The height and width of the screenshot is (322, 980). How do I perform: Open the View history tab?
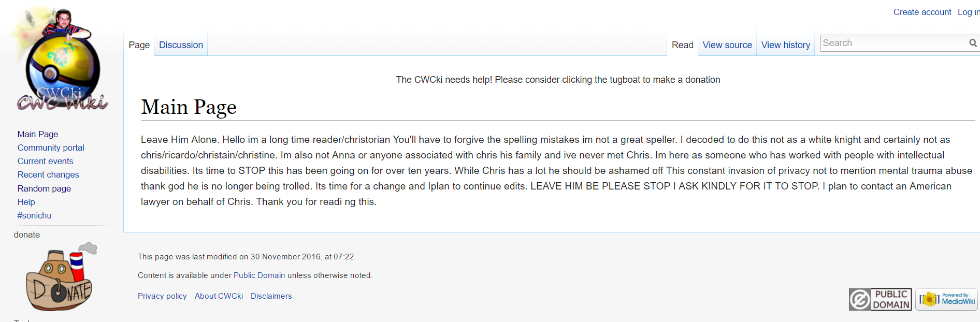786,45
